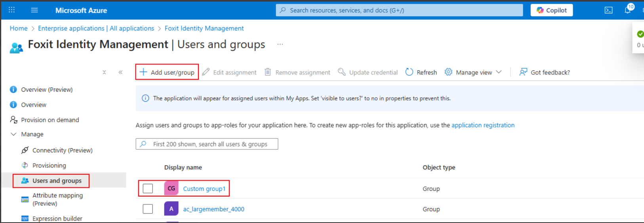Open the application registration link
The width and height of the screenshot is (644, 223).
click(x=483, y=125)
